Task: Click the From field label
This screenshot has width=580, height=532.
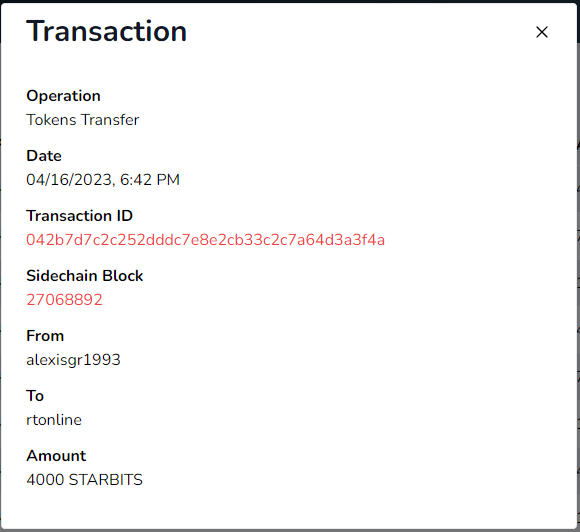Action: tap(45, 336)
